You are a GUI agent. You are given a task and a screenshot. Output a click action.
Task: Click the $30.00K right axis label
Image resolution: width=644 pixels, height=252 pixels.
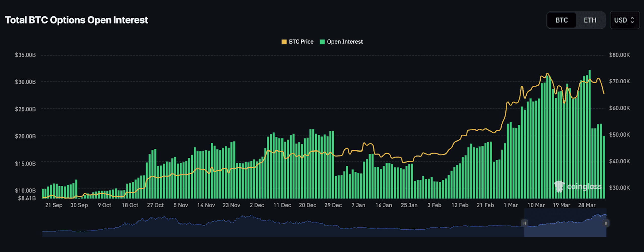619,188
